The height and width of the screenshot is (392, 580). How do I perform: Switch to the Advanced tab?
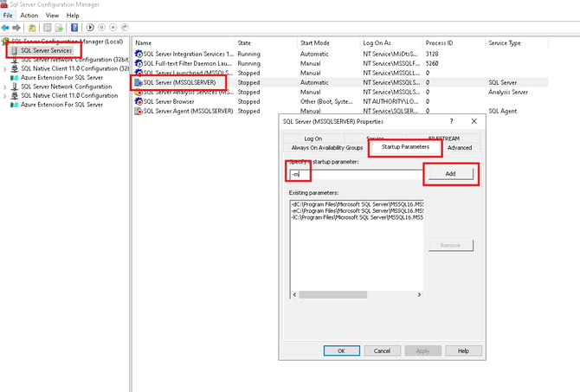(460, 148)
